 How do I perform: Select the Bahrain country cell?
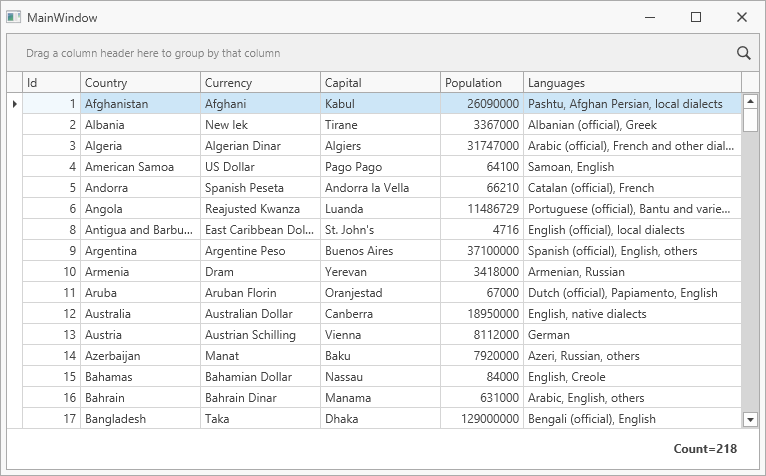click(140, 398)
